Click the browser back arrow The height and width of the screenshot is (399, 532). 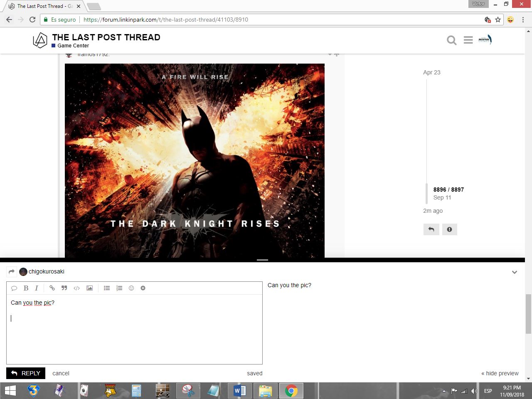(x=9, y=20)
